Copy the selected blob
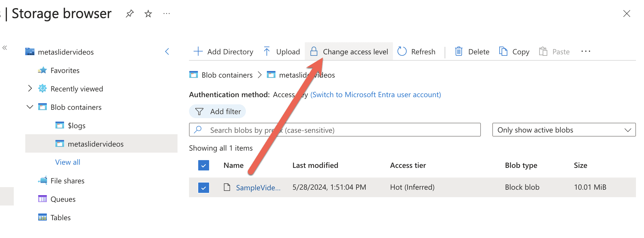The image size is (644, 238). click(514, 51)
